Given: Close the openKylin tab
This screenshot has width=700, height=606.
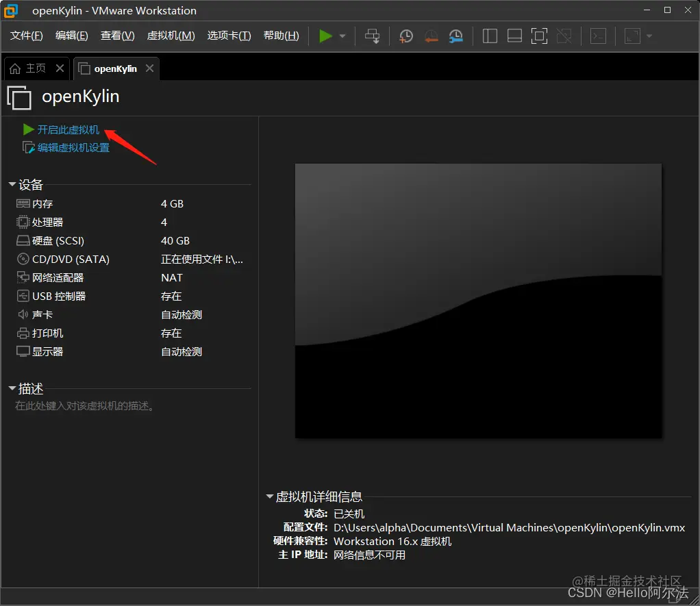Looking at the screenshot, I should pos(149,68).
